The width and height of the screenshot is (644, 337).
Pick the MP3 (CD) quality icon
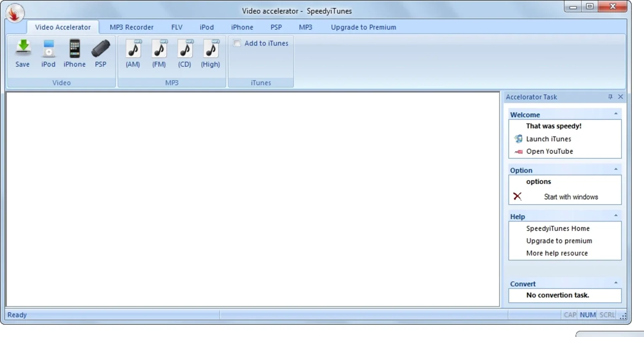click(185, 48)
